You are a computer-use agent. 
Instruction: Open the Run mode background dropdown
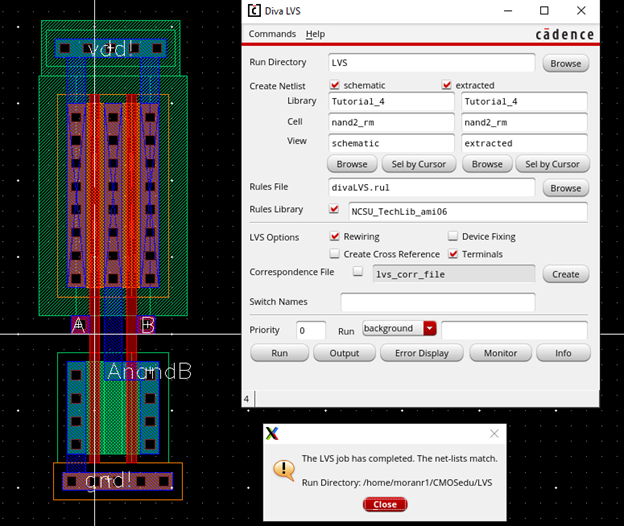coord(430,329)
